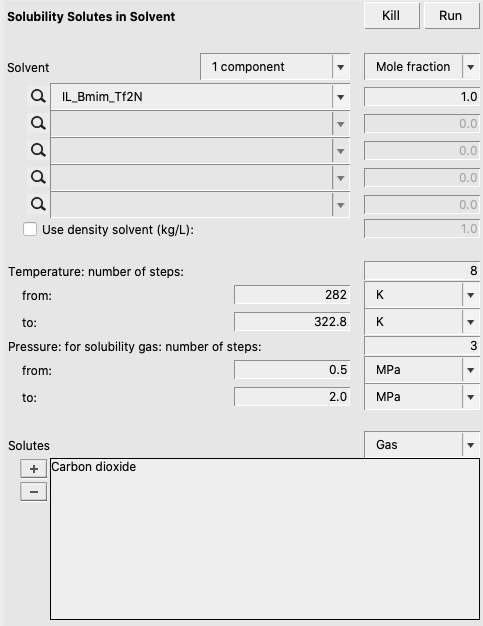The height and width of the screenshot is (626, 483).
Task: Click pressure number of steps field showing 3
Action: click(x=422, y=346)
